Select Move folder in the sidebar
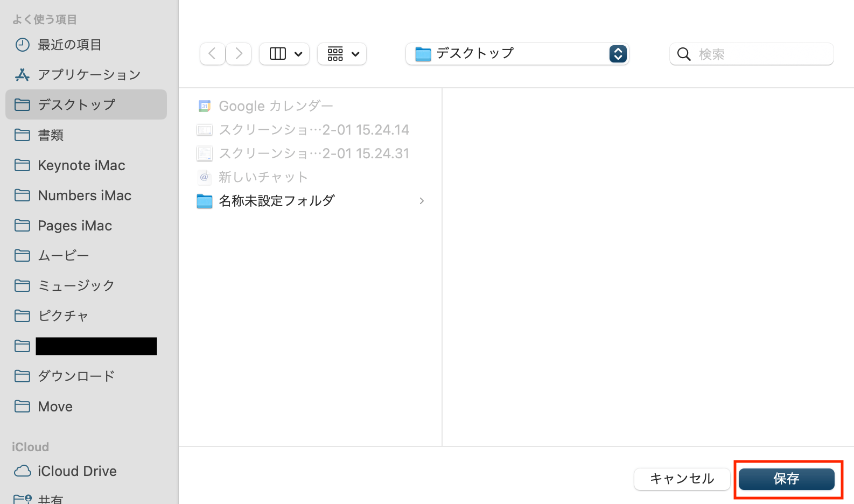This screenshot has width=854, height=504. click(x=86, y=406)
